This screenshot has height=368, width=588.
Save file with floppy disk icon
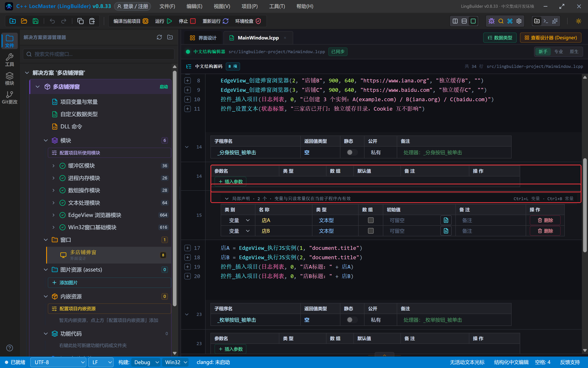click(x=36, y=21)
